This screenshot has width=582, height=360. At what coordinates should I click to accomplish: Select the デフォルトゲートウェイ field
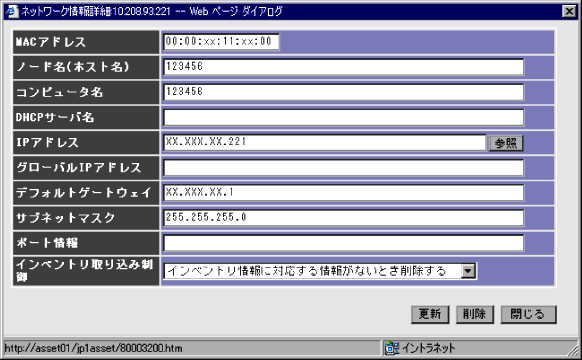click(344, 193)
